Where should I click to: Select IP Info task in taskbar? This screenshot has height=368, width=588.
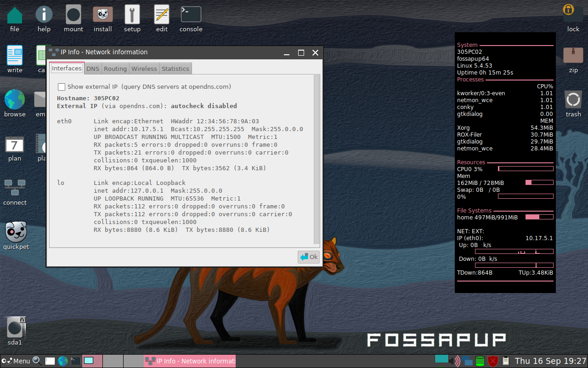point(190,361)
